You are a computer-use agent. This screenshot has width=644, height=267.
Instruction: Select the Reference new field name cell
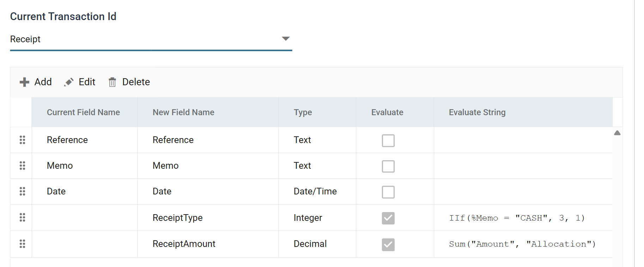(208, 140)
